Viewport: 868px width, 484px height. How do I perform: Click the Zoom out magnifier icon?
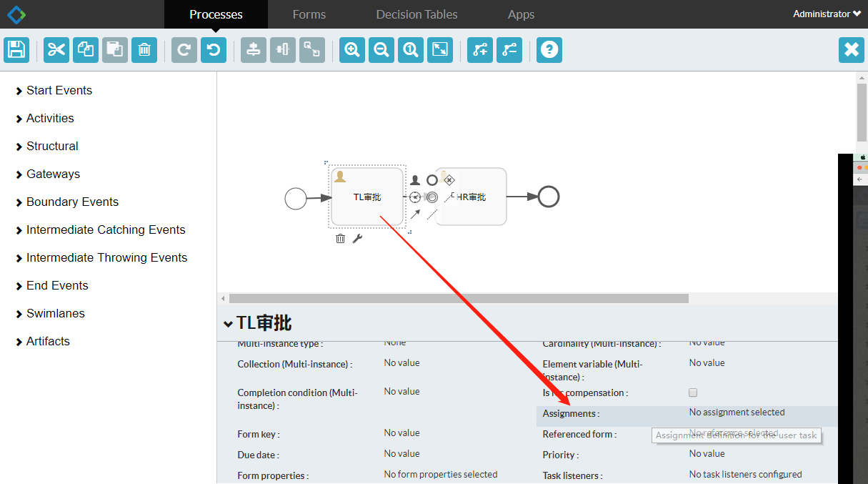tap(381, 49)
